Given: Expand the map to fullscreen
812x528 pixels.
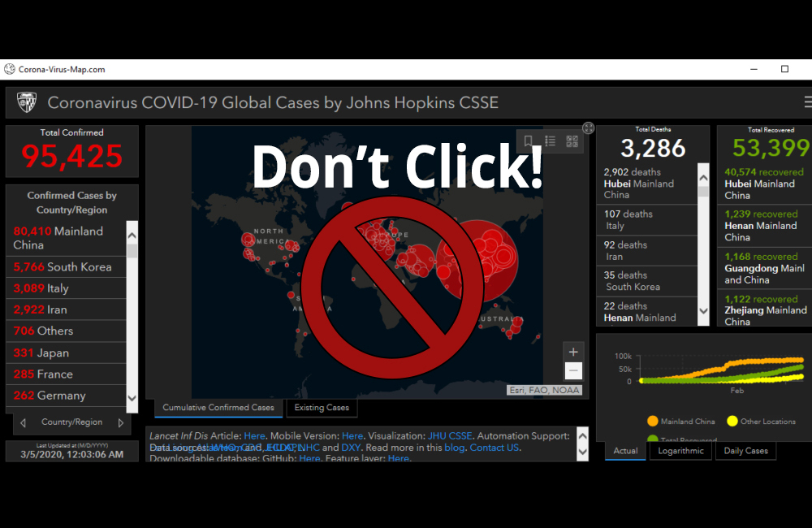Looking at the screenshot, I should [588, 128].
